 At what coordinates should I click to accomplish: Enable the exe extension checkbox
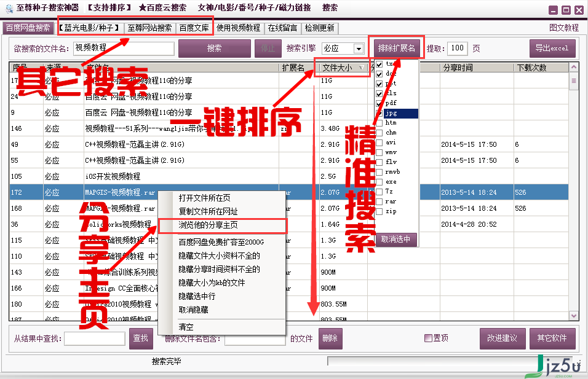tap(379, 182)
